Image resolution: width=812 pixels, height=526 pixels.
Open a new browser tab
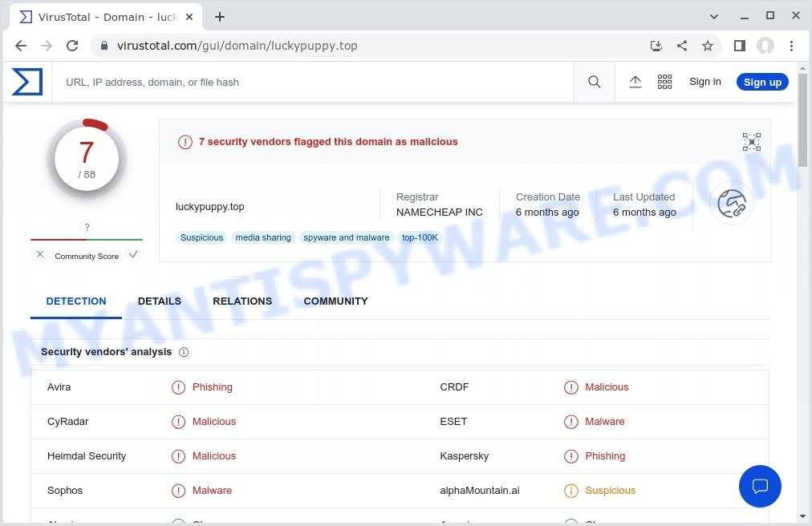pos(220,17)
